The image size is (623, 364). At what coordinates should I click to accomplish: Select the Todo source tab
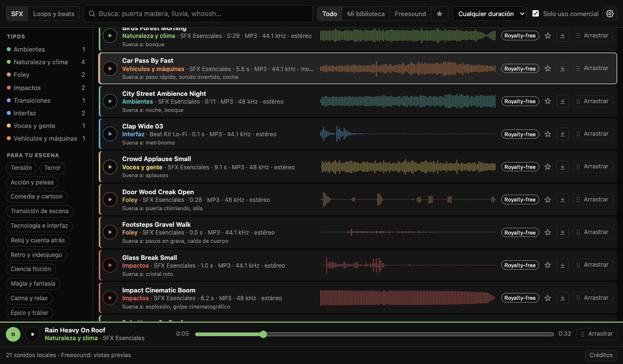[x=330, y=14]
